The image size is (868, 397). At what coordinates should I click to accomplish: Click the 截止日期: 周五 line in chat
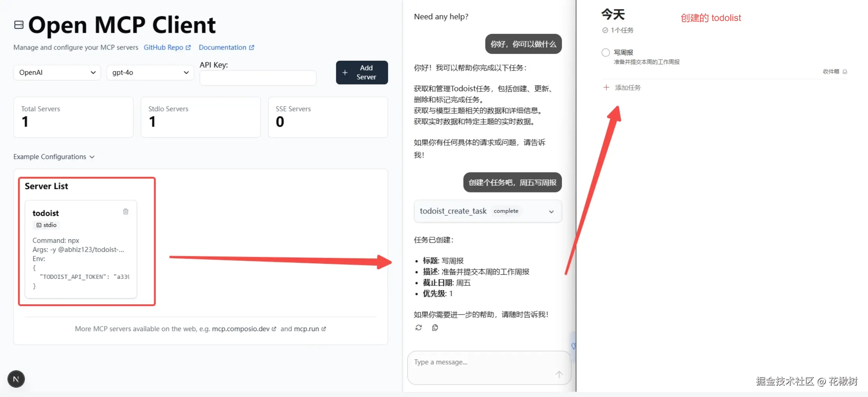(447, 283)
